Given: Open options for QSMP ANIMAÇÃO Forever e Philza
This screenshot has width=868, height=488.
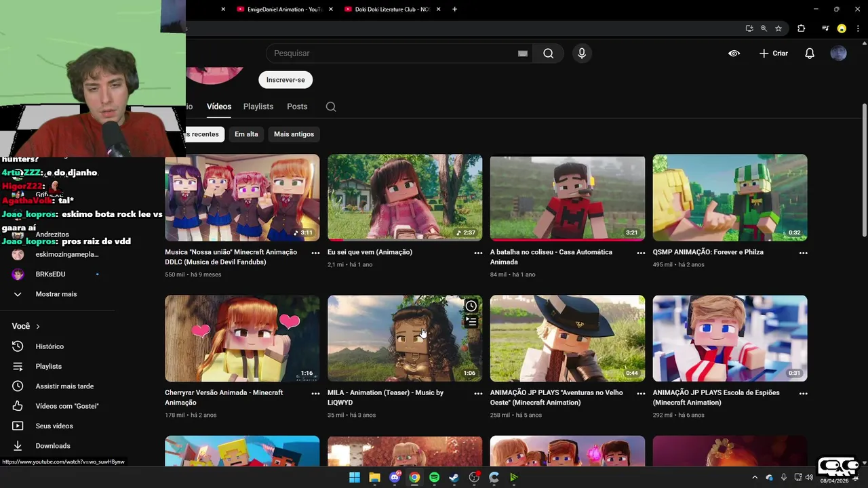Looking at the screenshot, I should [x=804, y=253].
